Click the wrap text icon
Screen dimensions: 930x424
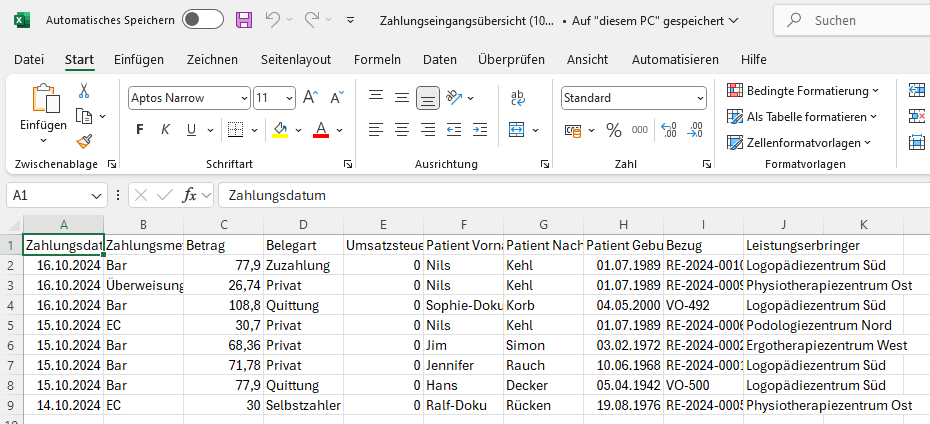tap(518, 98)
